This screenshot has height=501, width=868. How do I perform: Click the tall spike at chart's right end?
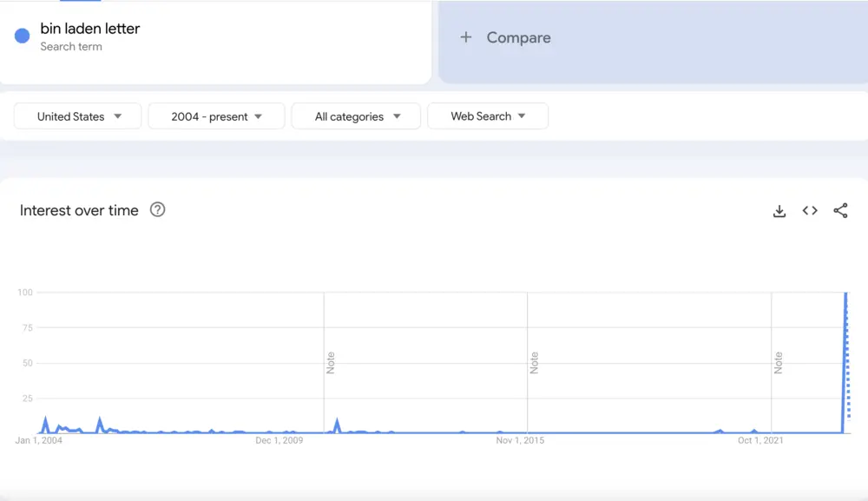[845, 347]
